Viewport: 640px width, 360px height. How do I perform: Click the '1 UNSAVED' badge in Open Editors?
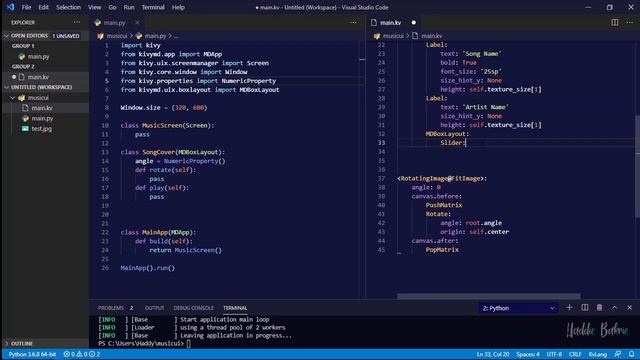coord(66,36)
